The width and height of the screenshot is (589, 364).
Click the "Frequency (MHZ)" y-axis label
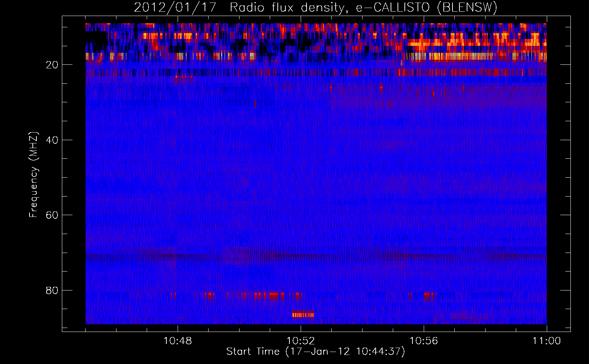pyautogui.click(x=33, y=175)
